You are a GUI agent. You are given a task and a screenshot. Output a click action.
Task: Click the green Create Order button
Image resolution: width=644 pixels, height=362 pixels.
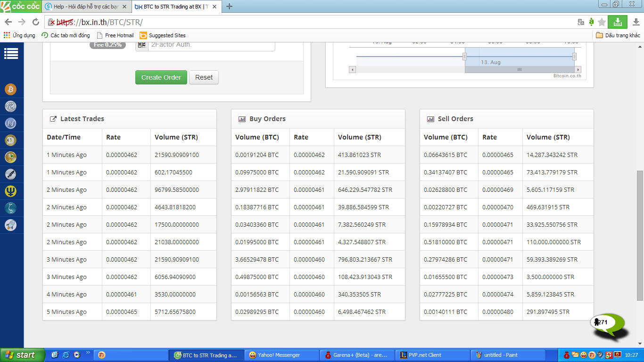[x=161, y=77]
